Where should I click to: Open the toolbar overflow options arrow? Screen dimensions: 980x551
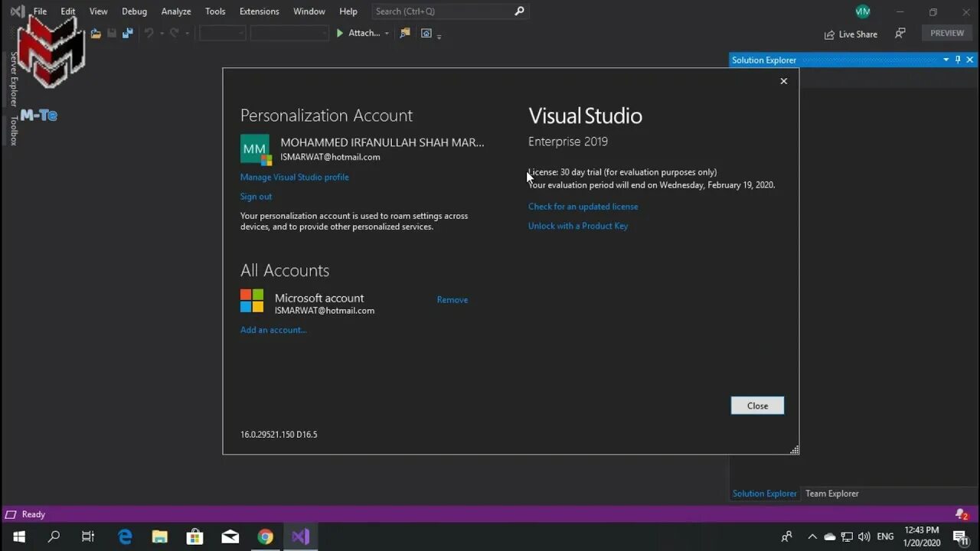(x=439, y=36)
